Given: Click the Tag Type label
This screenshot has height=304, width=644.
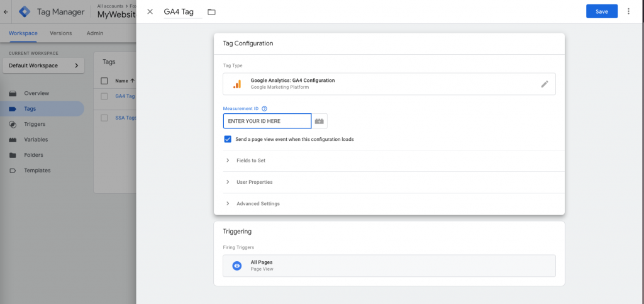Looking at the screenshot, I should click(x=233, y=65).
